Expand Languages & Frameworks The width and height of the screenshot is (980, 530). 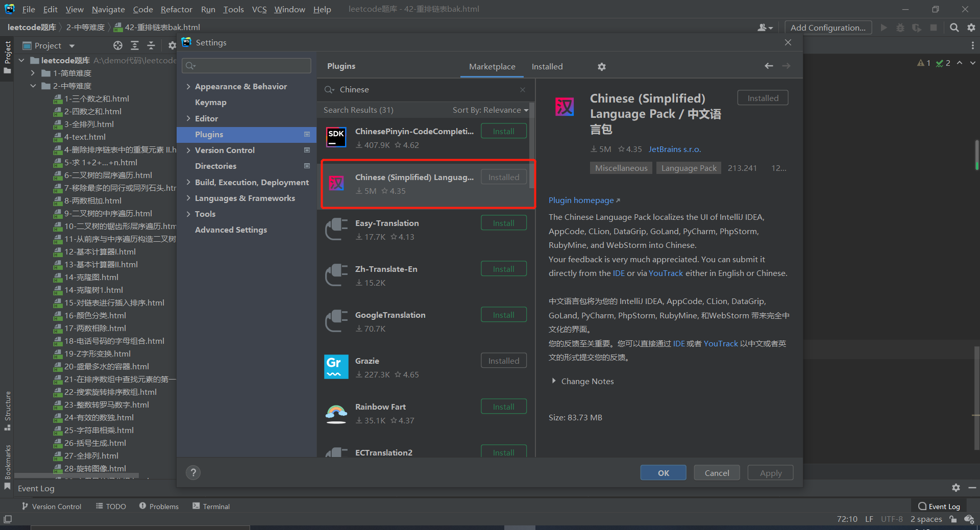pos(188,198)
